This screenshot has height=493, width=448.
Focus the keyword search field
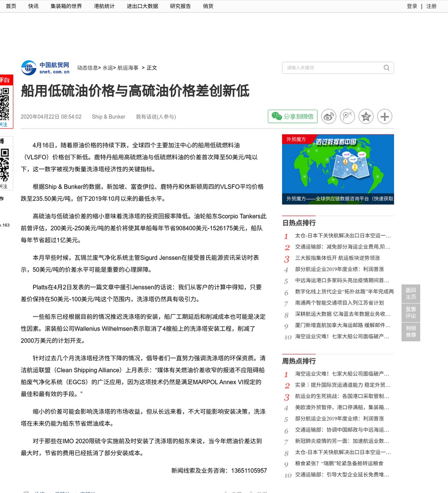[x=333, y=68]
